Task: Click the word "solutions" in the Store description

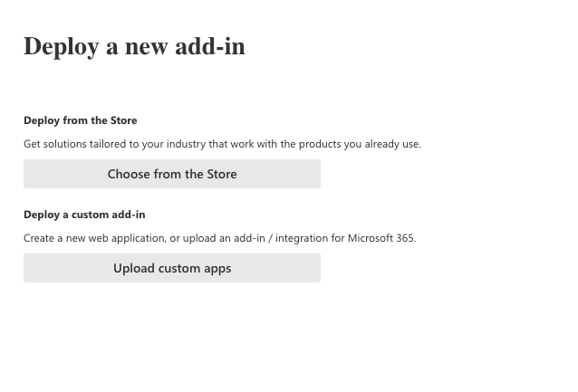Action: (x=65, y=144)
